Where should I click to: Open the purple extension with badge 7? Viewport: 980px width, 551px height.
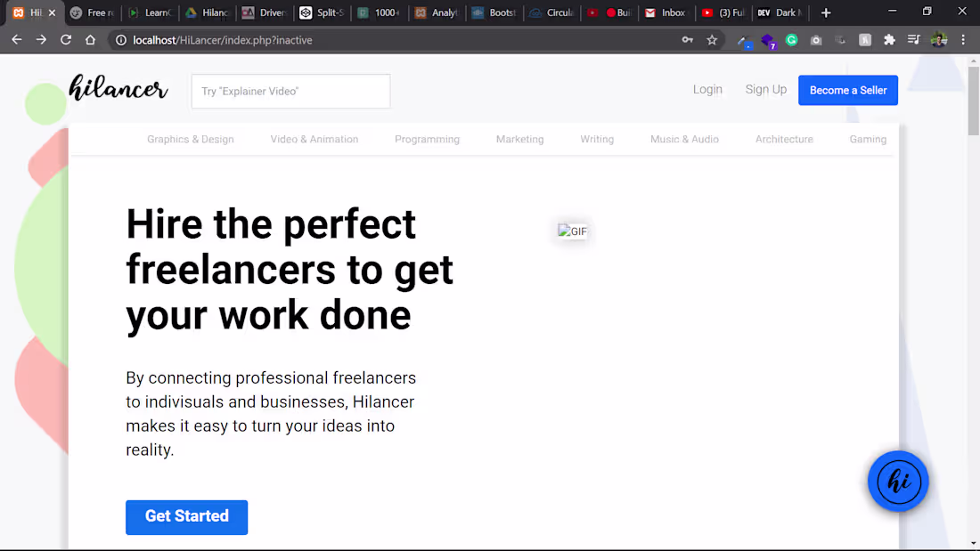tap(768, 41)
